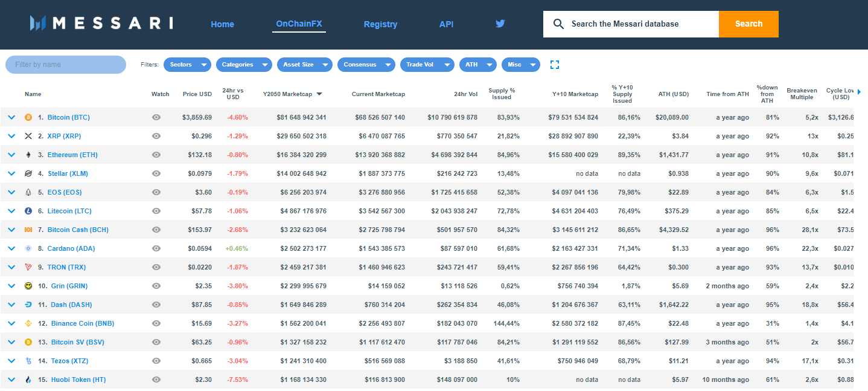868x391 pixels.
Task: Toggle watch for XRP
Action: point(156,136)
